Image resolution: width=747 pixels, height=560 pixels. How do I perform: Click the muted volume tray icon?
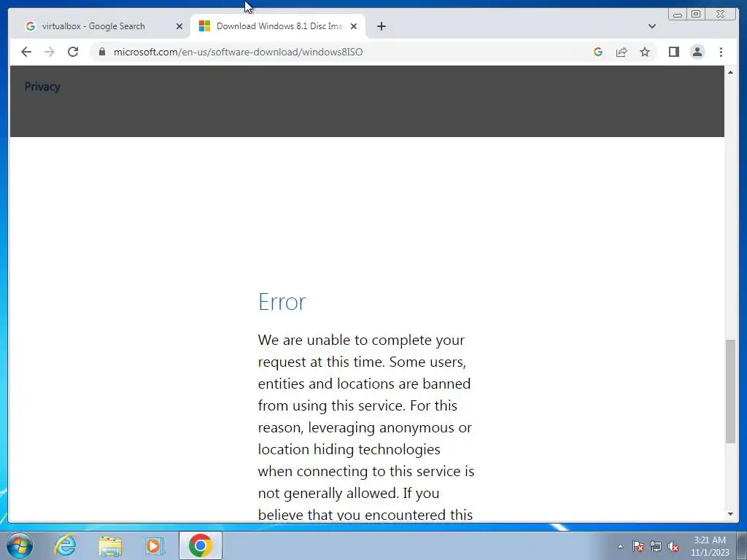pyautogui.click(x=673, y=546)
